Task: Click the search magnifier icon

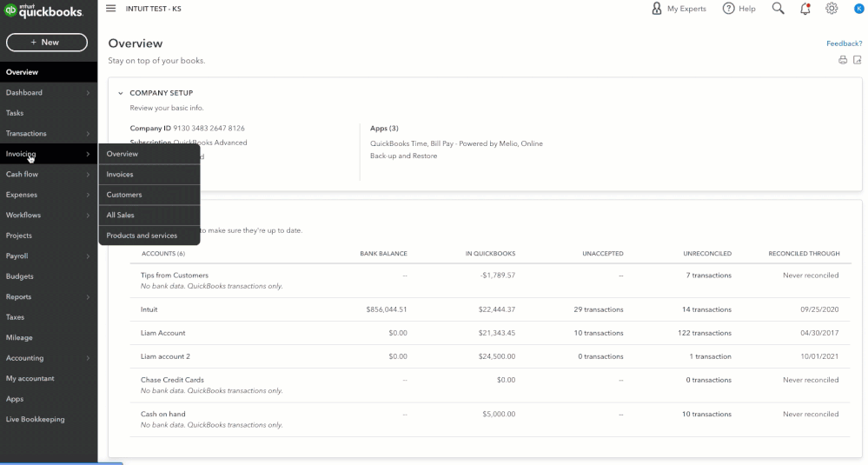Action: tap(778, 9)
